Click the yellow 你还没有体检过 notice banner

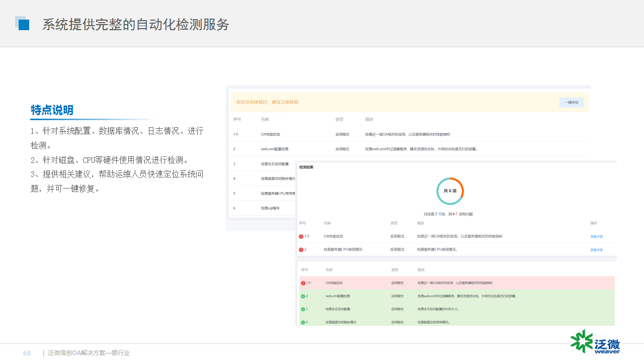[392, 102]
